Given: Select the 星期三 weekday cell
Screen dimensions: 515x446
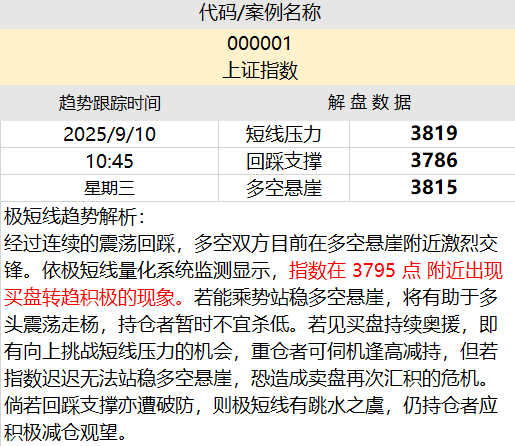Looking at the screenshot, I should click(x=110, y=188).
